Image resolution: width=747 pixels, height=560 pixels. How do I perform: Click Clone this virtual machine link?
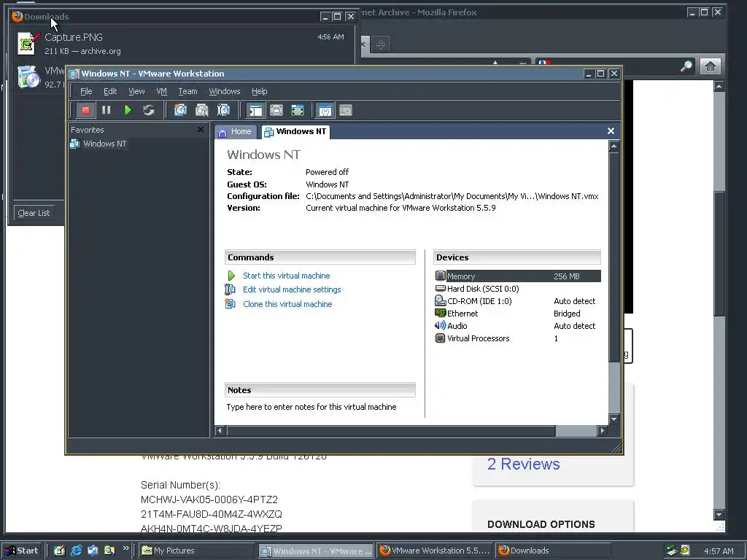pos(287,304)
